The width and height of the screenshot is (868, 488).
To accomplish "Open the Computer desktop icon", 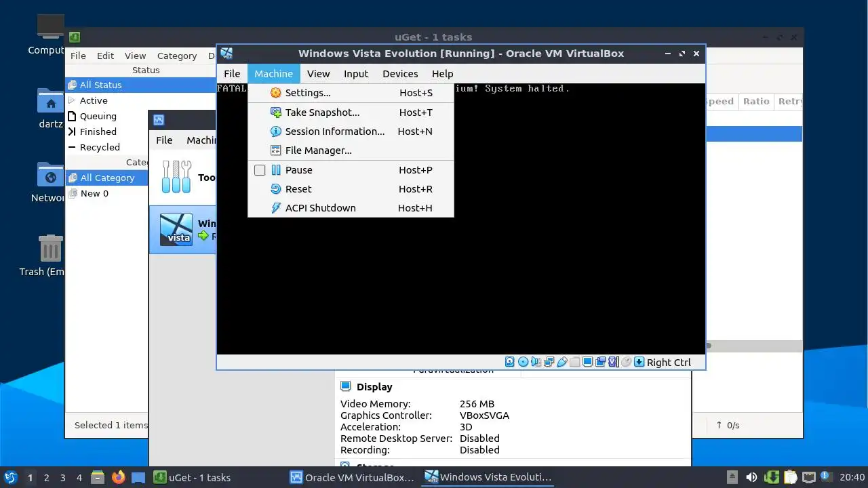I will (x=50, y=35).
